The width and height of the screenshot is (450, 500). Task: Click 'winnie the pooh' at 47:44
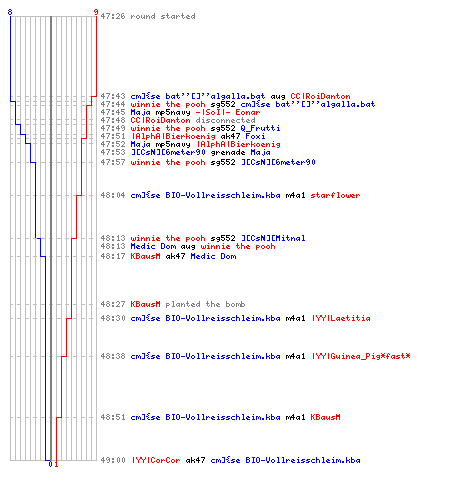click(168, 104)
